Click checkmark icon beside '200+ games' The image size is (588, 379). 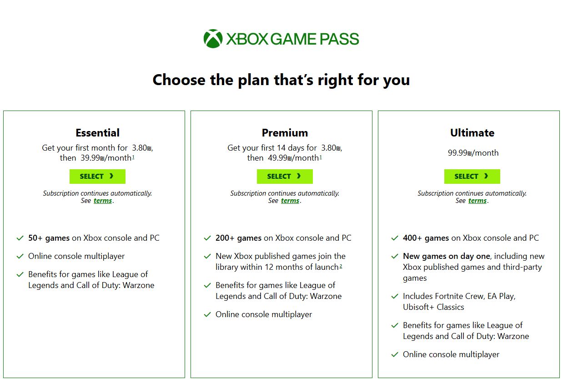[207, 238]
